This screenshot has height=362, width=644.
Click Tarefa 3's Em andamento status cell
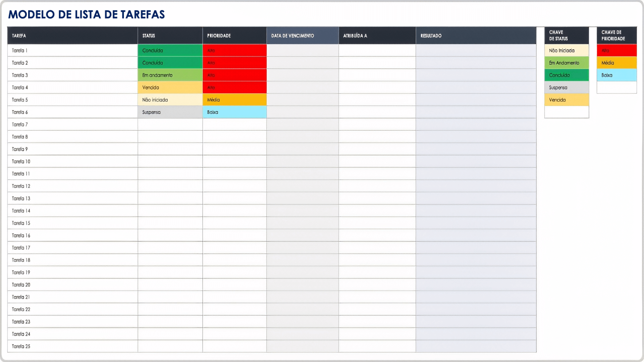pyautogui.click(x=170, y=75)
